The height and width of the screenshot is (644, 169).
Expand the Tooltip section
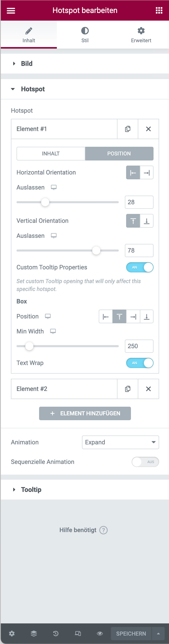point(31,490)
